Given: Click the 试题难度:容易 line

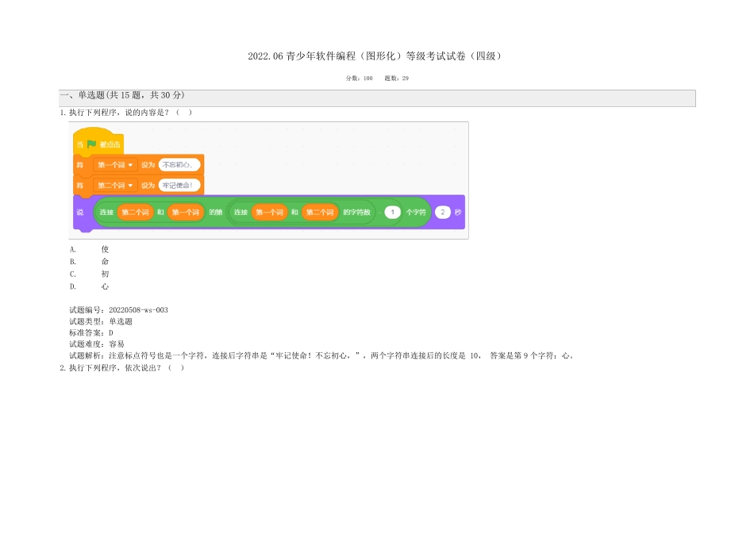Looking at the screenshot, I should (97, 344).
